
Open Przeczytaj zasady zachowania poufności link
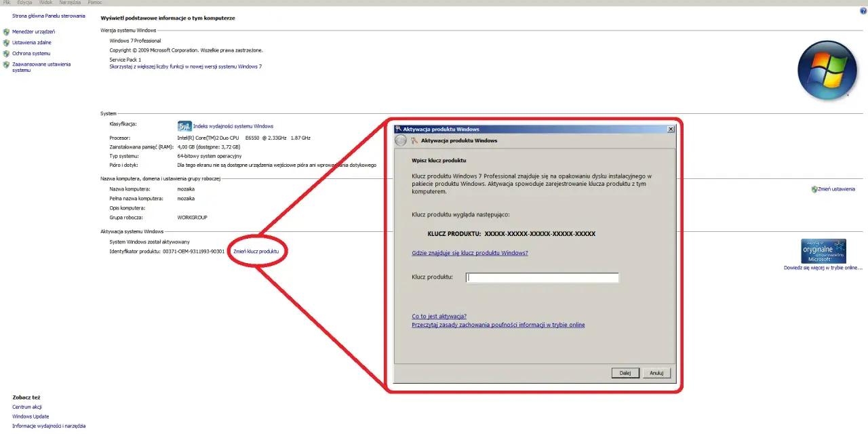click(498, 325)
